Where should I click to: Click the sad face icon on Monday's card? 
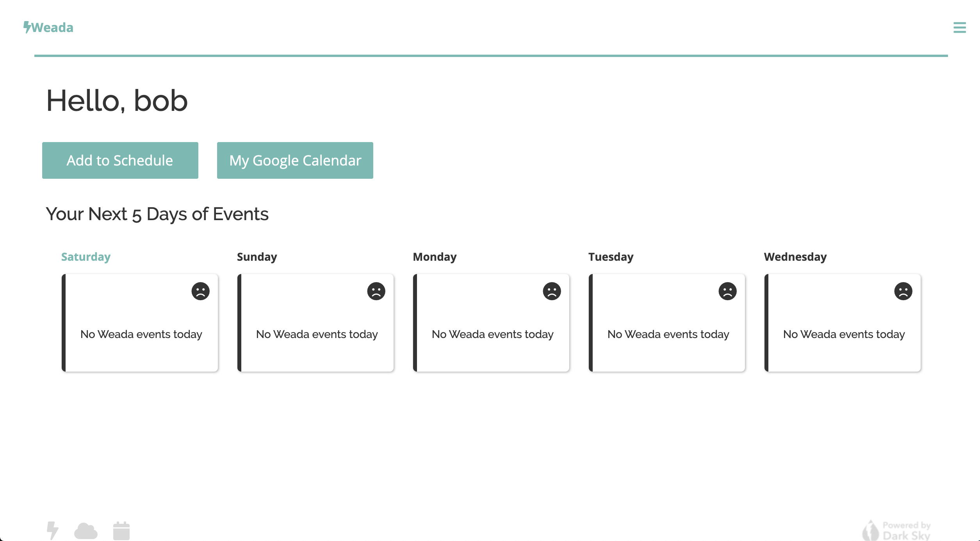[552, 291]
